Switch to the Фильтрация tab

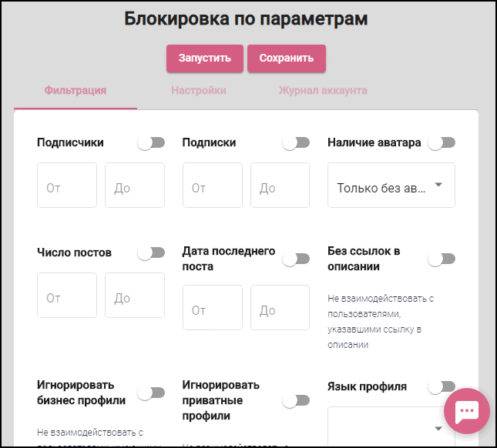point(76,91)
